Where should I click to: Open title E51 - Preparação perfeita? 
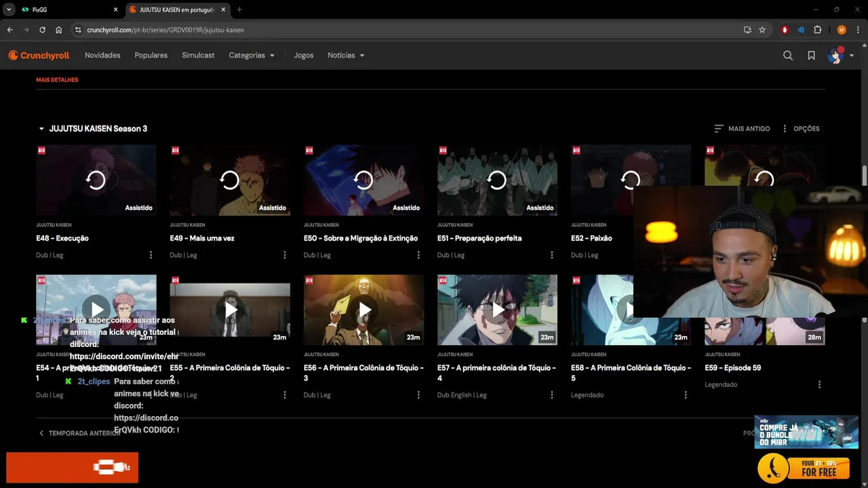coord(479,239)
